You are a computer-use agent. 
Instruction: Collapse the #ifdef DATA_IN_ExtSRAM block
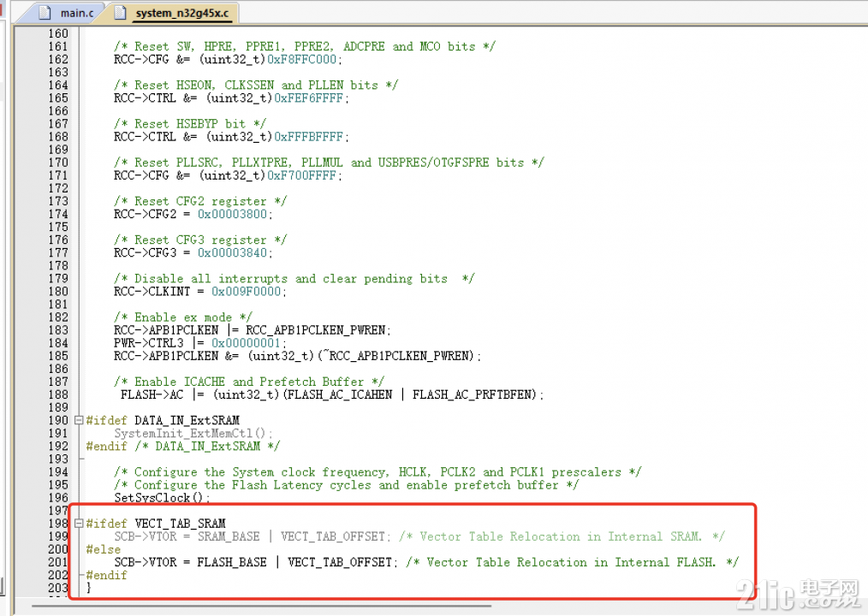coord(79,420)
